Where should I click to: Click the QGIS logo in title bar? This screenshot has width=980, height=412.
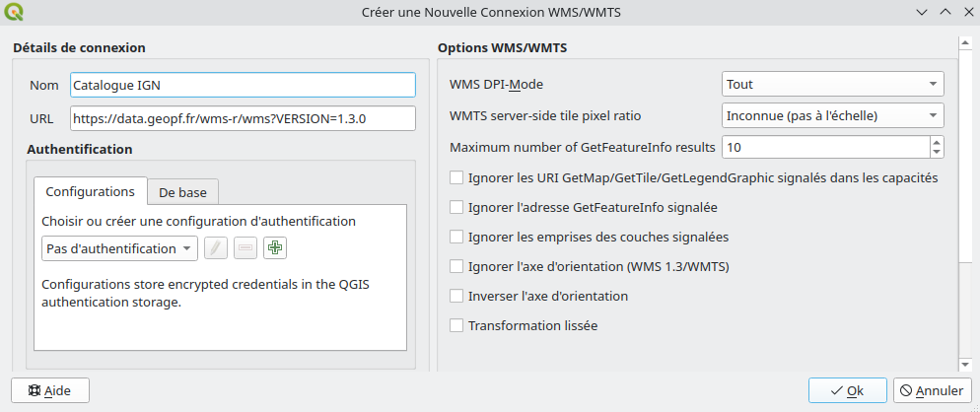pyautogui.click(x=16, y=13)
